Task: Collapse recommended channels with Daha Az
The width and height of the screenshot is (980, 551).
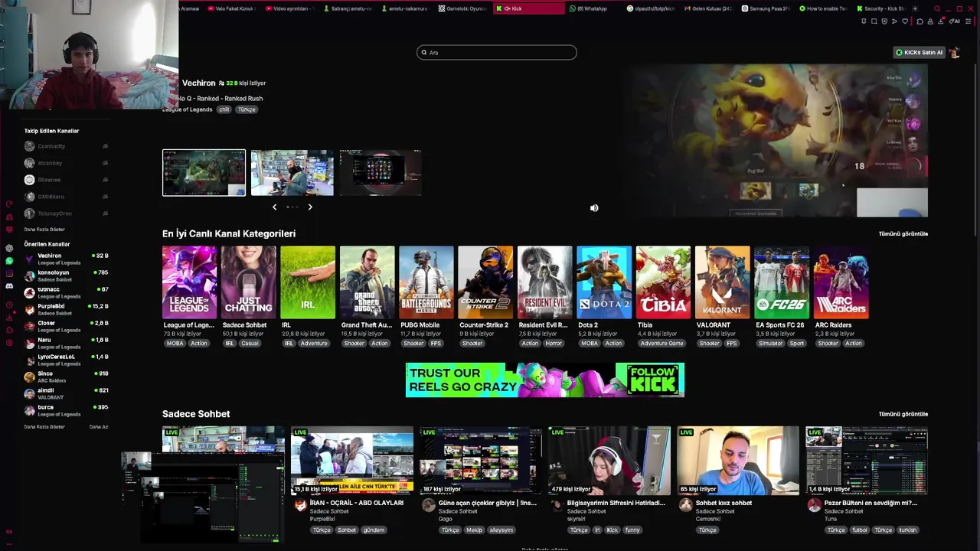Action: click(99, 427)
